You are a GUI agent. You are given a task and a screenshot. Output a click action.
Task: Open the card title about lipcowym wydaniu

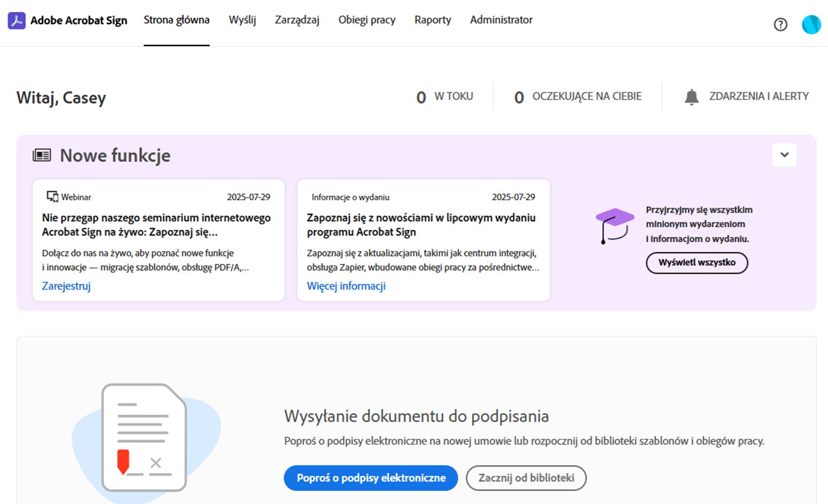point(421,225)
